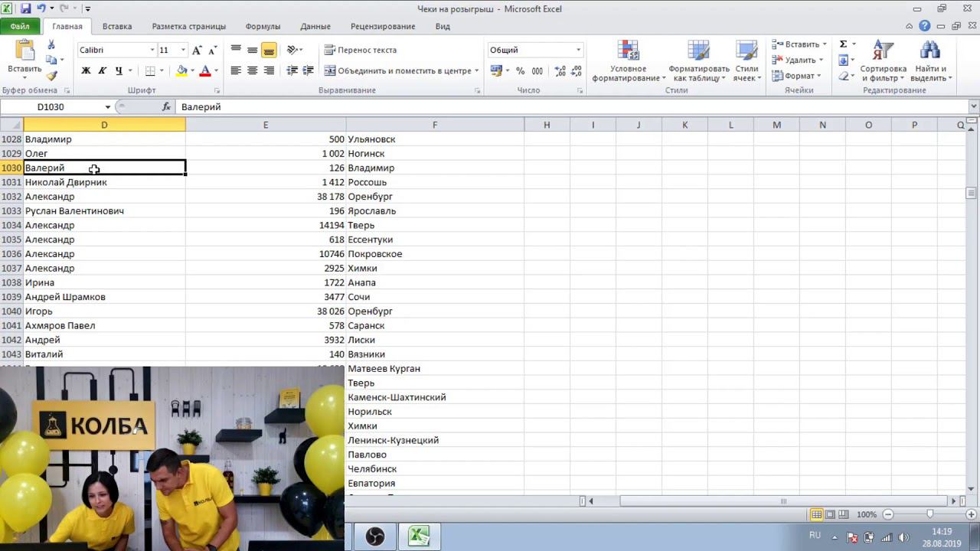
Task: Decrease the font size
Action: (x=211, y=51)
